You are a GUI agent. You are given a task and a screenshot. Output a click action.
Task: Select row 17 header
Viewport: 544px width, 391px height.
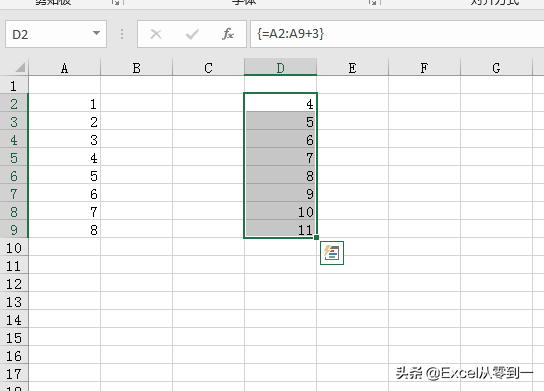pyautogui.click(x=14, y=373)
